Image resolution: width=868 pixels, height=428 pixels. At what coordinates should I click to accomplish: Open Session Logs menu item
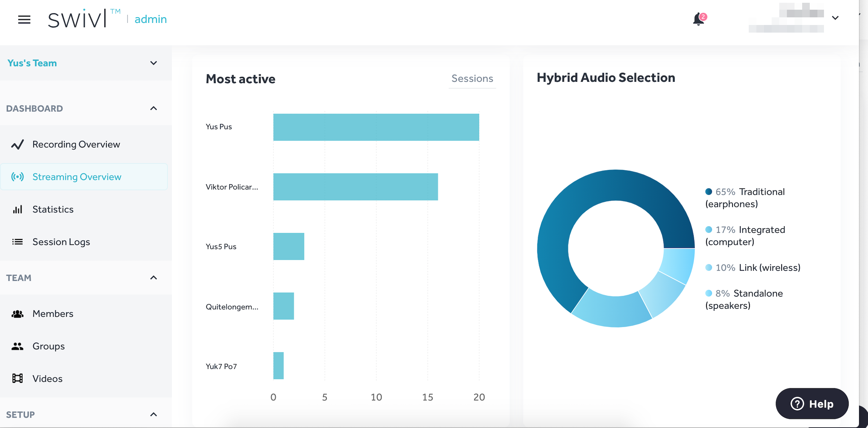(x=61, y=242)
